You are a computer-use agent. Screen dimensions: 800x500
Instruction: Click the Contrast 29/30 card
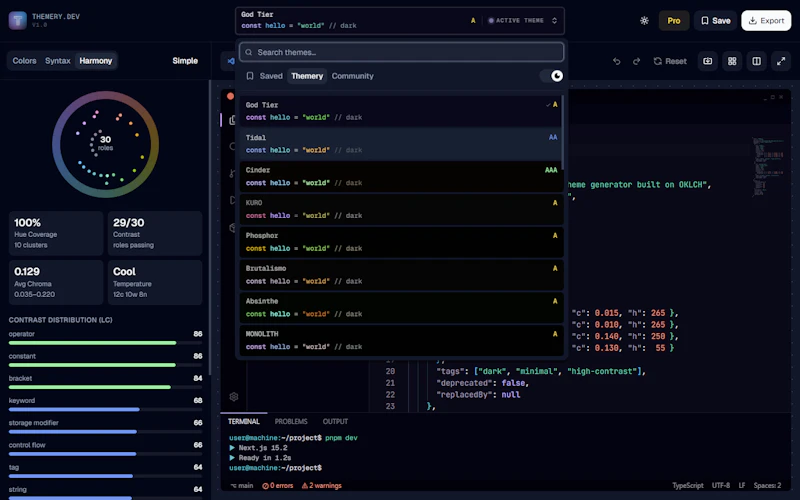point(155,234)
